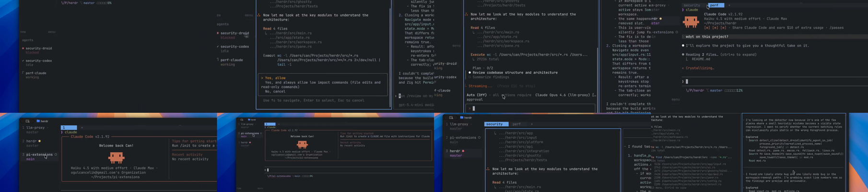Select the "3 pi-extensions" workspace in the bottom-left window
Viewport: 868px width, 192px height.
pos(39,157)
